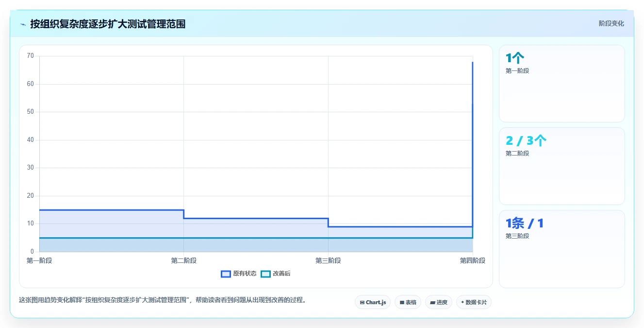Viewport: 644px width, 328px height.
Task: Click the icon inside 表格 pill
Action: [402, 303]
